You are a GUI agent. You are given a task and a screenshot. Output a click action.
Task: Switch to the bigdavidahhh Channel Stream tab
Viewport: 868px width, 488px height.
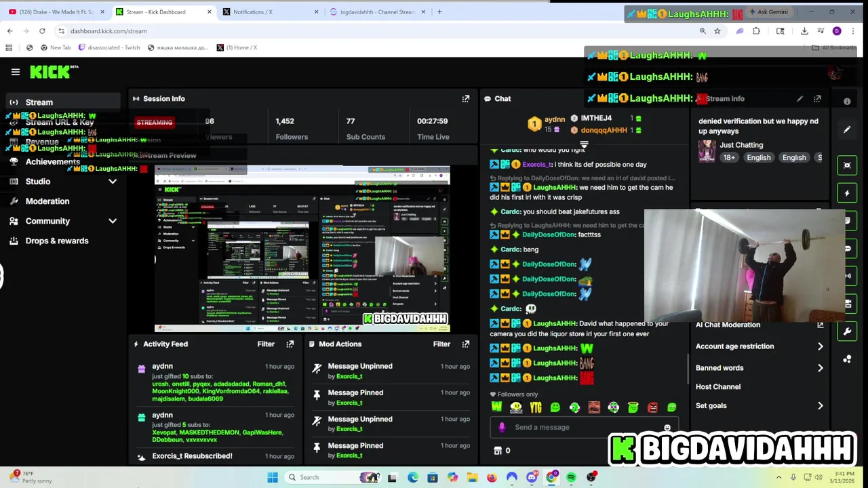[377, 12]
